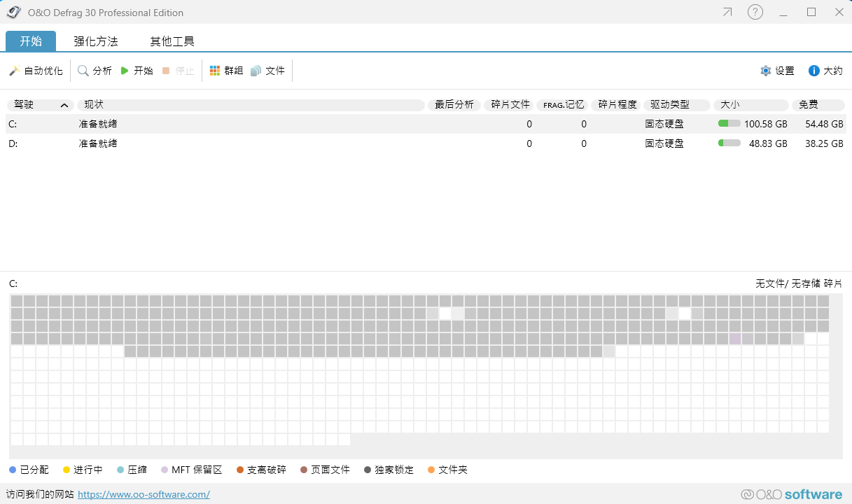
Task: Sort the list by 碎片程度 column
Action: [617, 105]
